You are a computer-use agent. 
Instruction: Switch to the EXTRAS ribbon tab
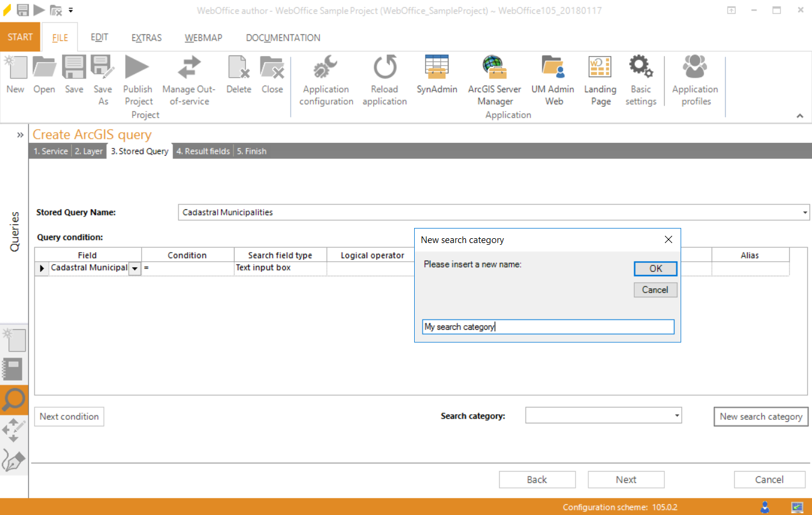click(x=146, y=37)
